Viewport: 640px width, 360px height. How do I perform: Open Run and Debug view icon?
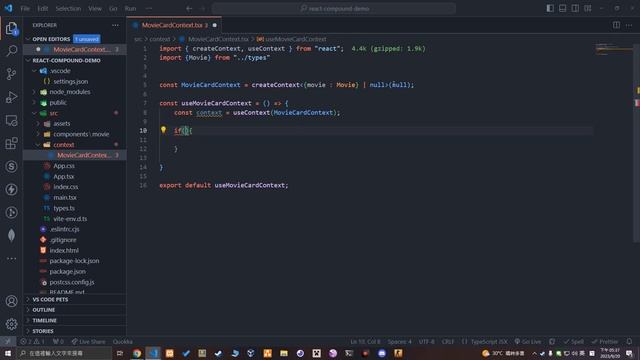pyautogui.click(x=11, y=97)
